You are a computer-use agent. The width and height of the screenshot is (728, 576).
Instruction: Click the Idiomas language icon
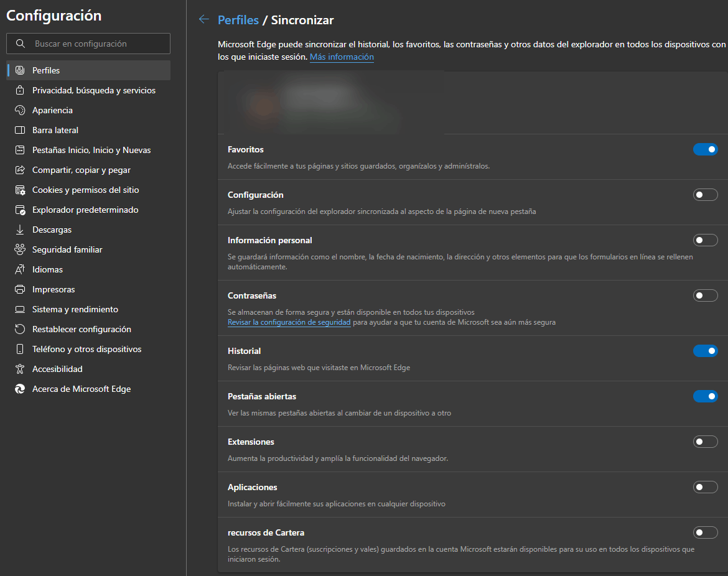click(x=20, y=269)
